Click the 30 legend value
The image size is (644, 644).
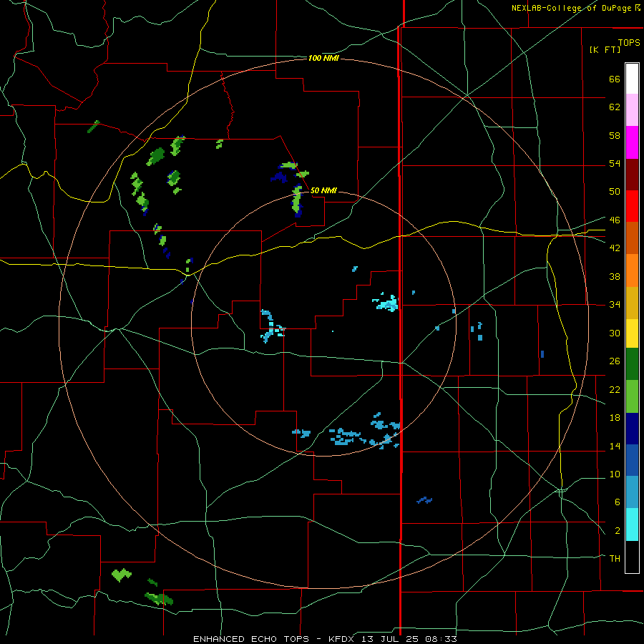click(x=615, y=333)
